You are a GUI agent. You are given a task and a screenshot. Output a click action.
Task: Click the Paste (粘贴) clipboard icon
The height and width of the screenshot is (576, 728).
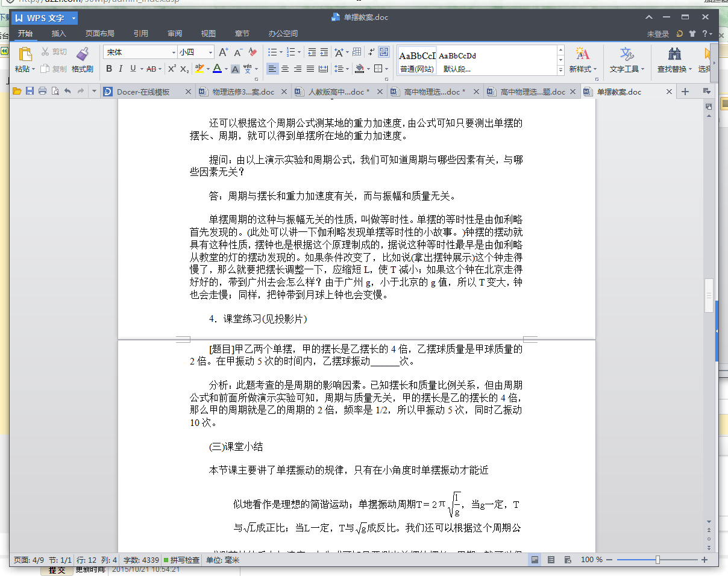click(25, 54)
